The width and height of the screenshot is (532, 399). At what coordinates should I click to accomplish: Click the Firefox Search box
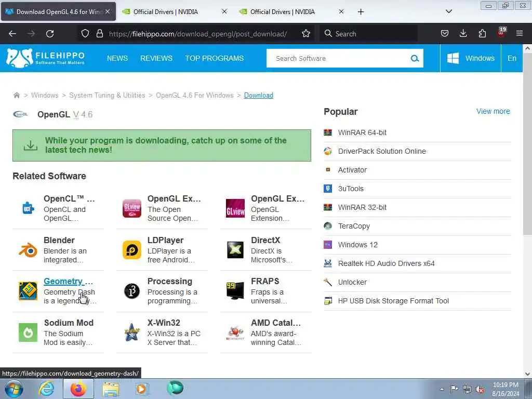(x=368, y=34)
